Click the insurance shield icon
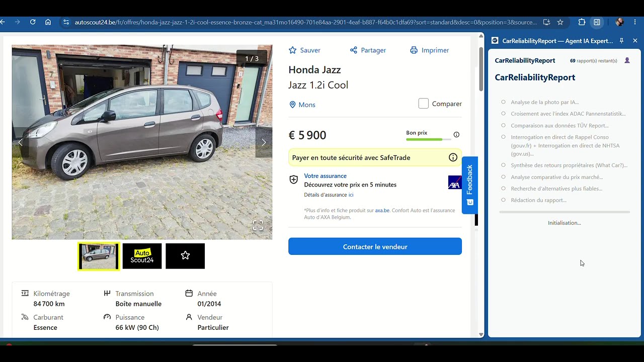Image resolution: width=644 pixels, height=362 pixels. click(294, 180)
